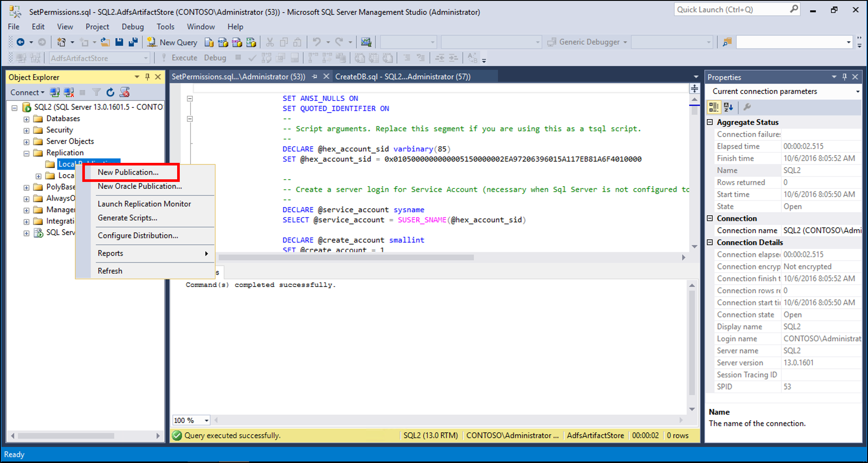Click the Navigate Backward arrow icon

tap(20, 42)
